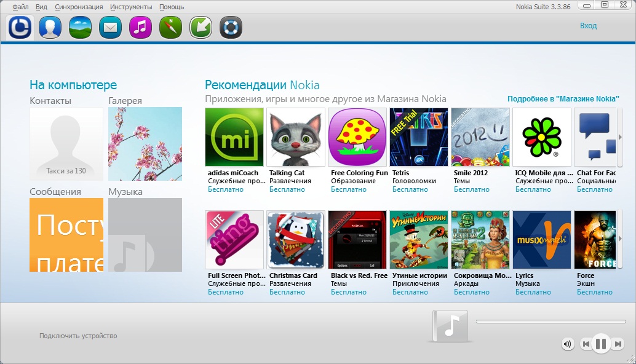Open the Инструменты menu
636x364 pixels.
click(131, 7)
